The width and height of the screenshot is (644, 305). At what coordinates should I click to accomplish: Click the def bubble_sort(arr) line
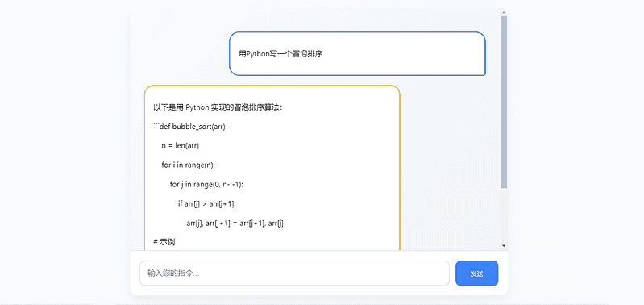(190, 127)
